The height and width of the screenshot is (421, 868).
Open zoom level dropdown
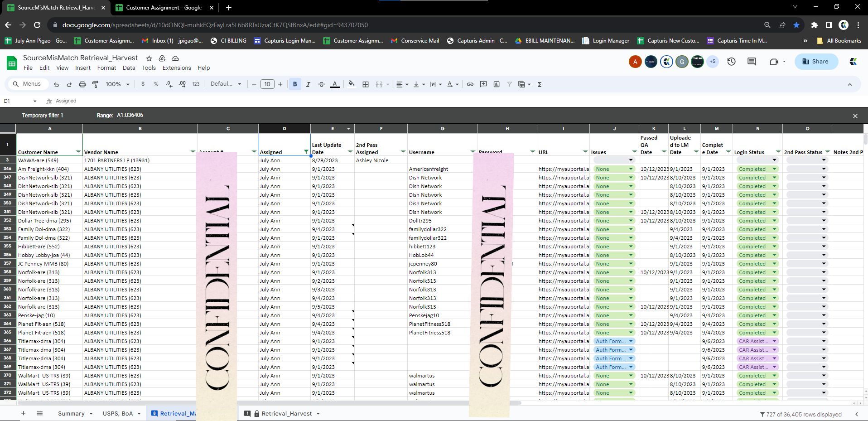[x=117, y=84]
